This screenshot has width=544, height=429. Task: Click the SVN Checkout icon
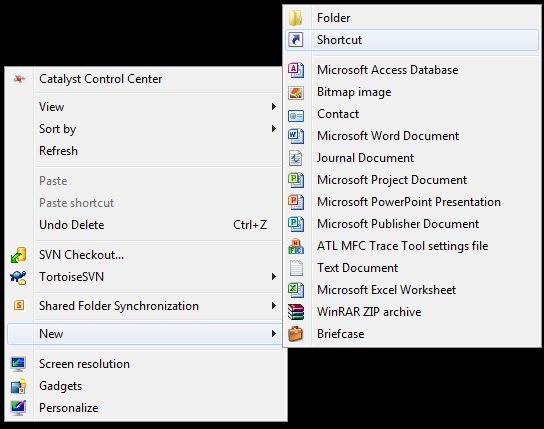(18, 255)
